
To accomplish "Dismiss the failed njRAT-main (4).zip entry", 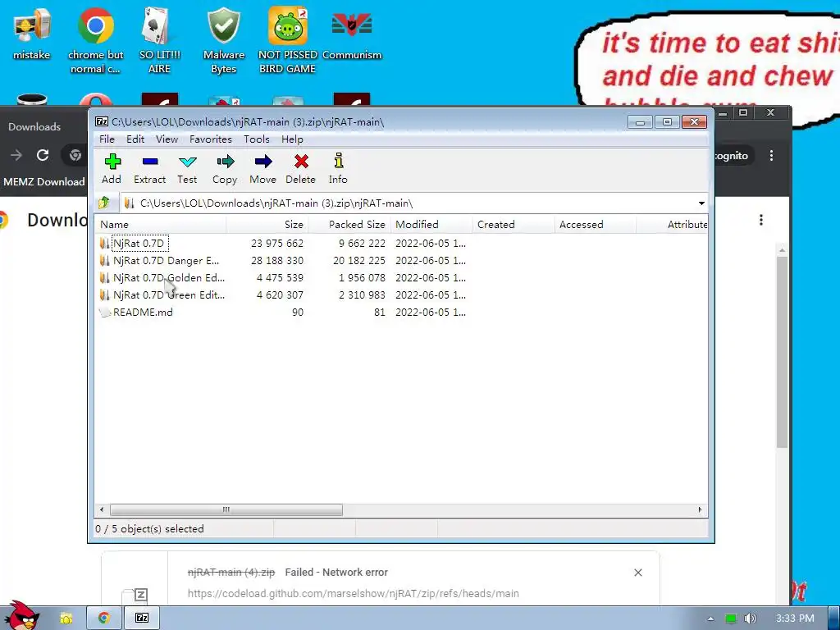I will tap(637, 573).
